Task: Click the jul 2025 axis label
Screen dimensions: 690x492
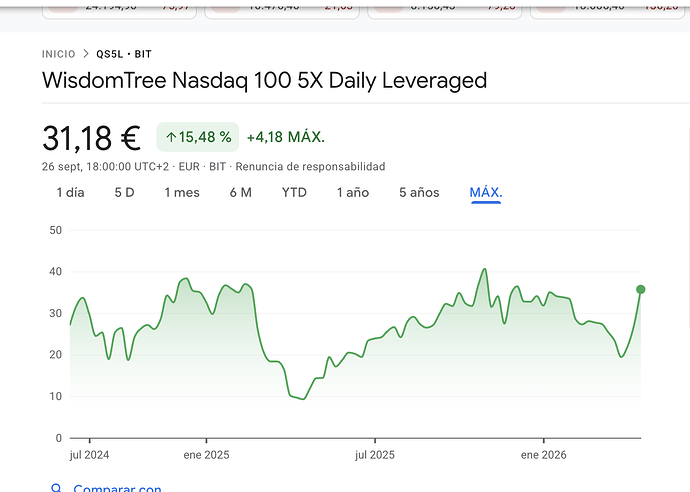Action: pyautogui.click(x=375, y=455)
